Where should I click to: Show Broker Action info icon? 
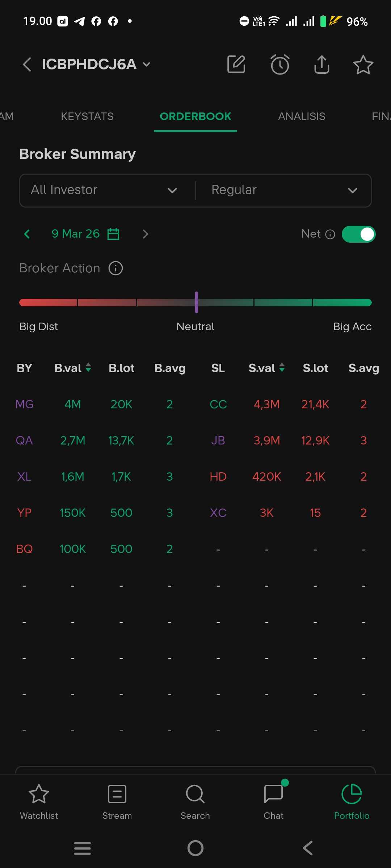click(116, 268)
